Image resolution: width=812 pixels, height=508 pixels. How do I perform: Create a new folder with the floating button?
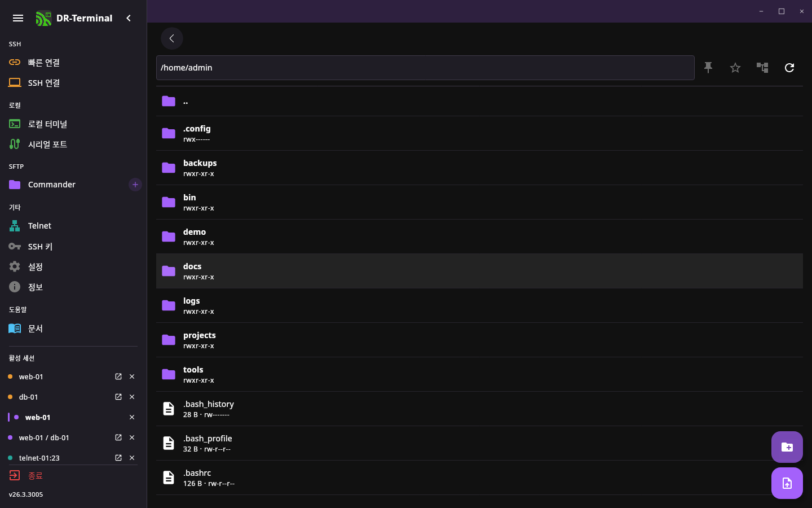pos(787,447)
